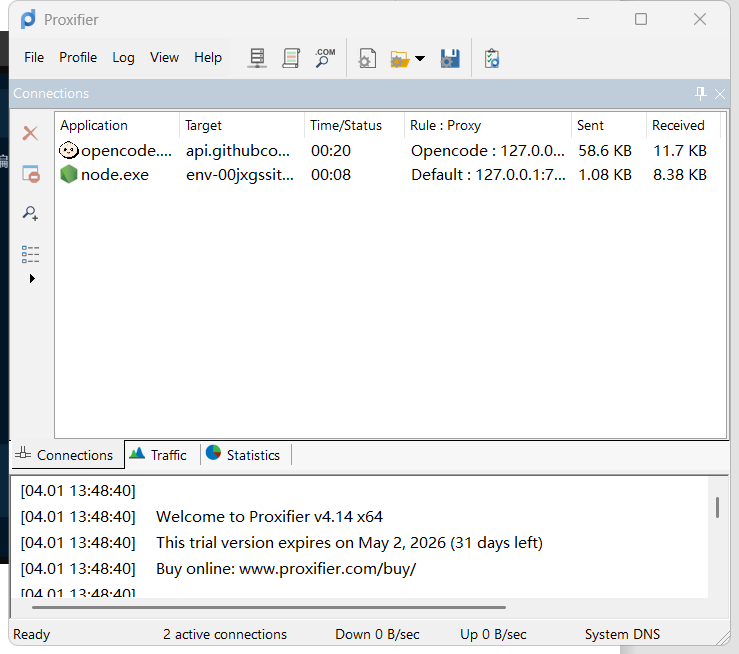Click the trial version expires log line
739x654 pixels.
click(x=349, y=543)
